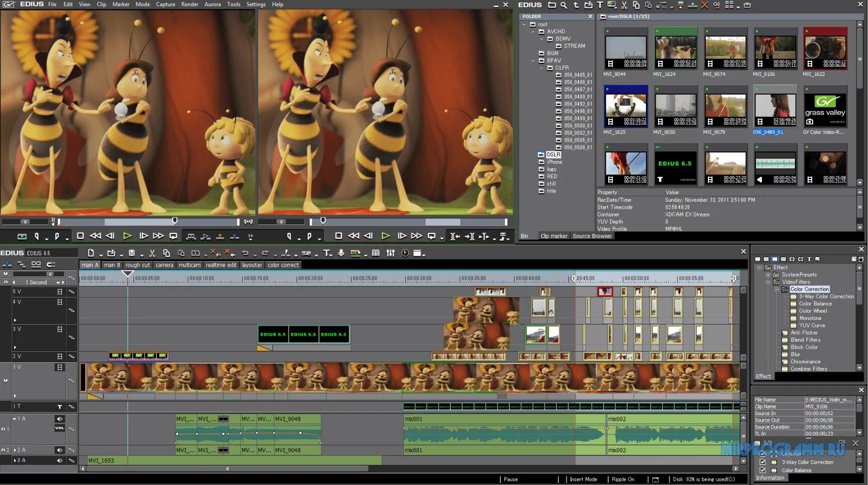Screen dimensions: 868x485
Task: Open the File menu
Action: coord(52,4)
